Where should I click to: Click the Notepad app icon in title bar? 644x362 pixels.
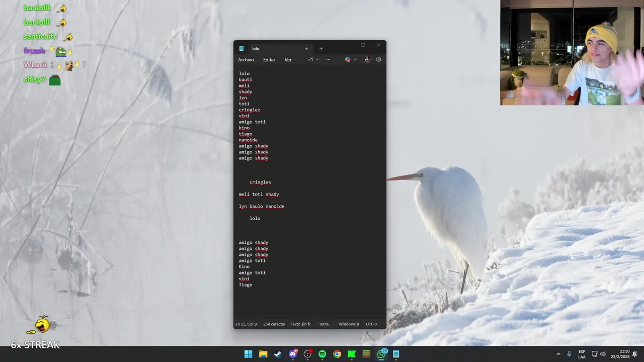coord(242,49)
